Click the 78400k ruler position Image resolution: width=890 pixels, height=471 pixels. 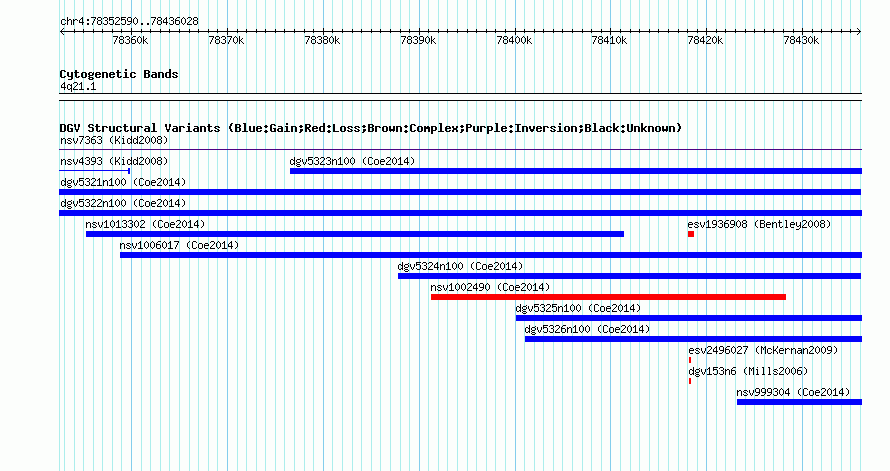click(514, 40)
